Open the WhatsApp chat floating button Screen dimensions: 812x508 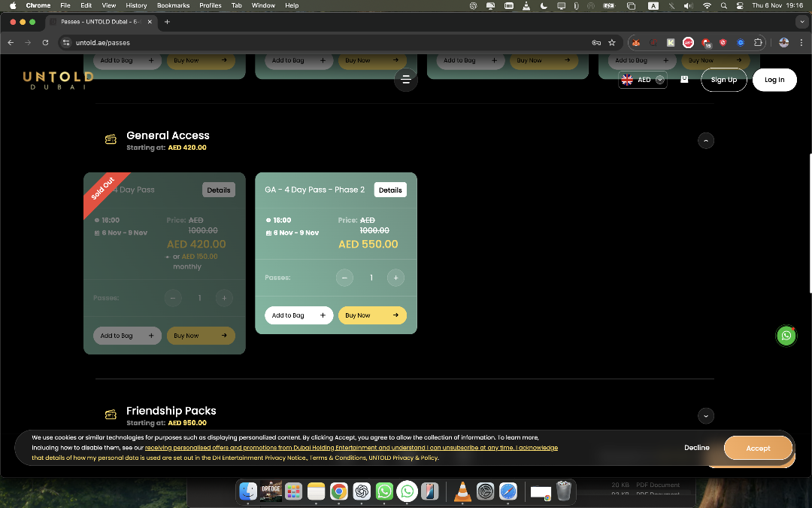point(786,336)
